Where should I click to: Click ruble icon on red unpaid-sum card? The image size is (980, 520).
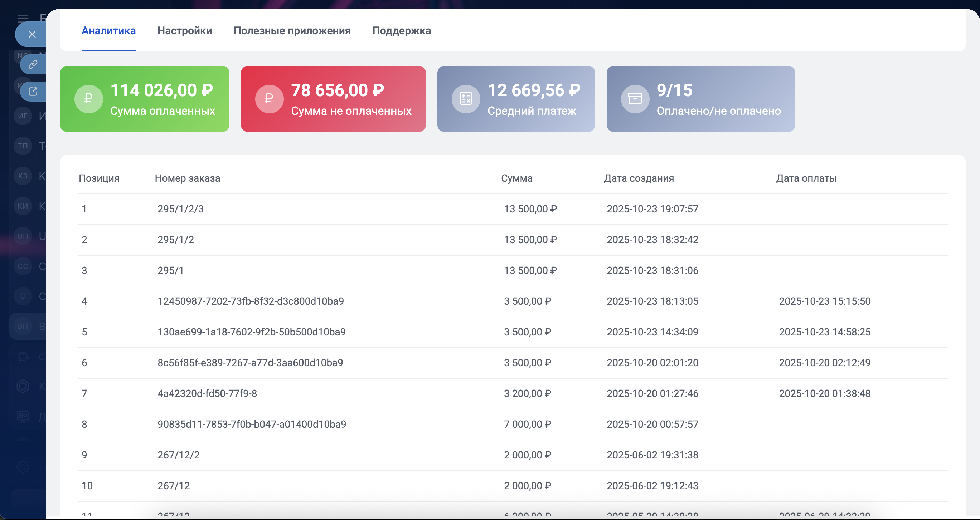point(269,98)
